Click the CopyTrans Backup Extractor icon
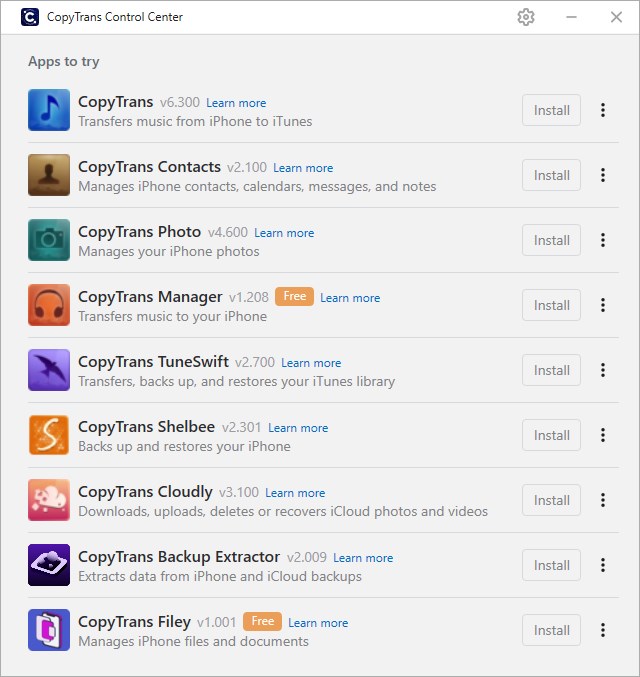640x677 pixels. pyautogui.click(x=49, y=565)
